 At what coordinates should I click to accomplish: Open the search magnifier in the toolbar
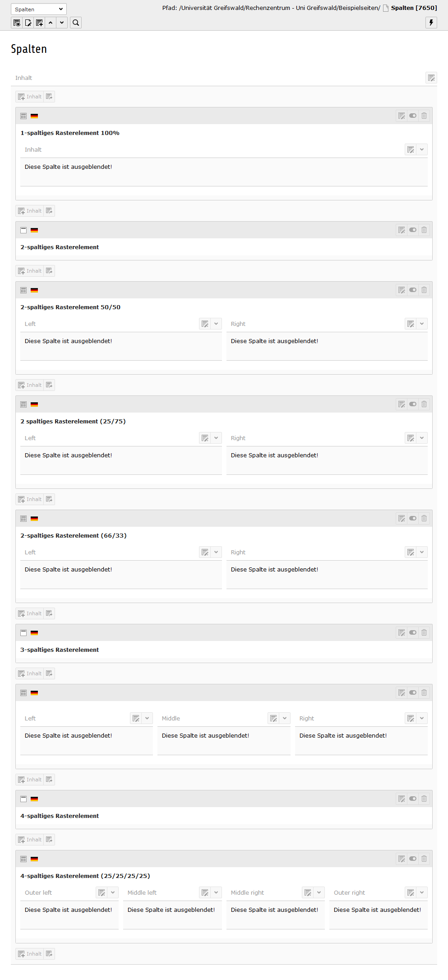76,23
